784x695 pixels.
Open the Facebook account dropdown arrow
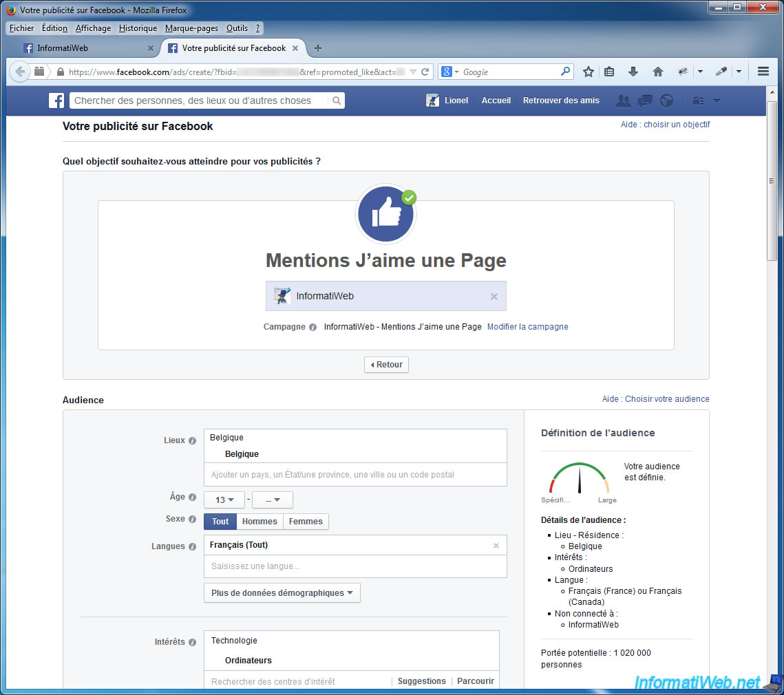[x=717, y=101]
